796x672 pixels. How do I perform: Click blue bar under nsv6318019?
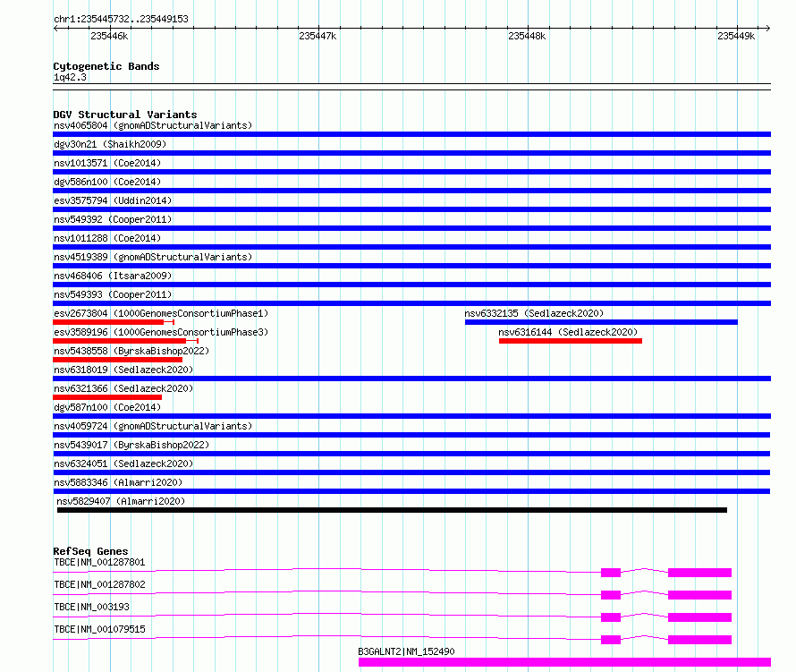[411, 379]
